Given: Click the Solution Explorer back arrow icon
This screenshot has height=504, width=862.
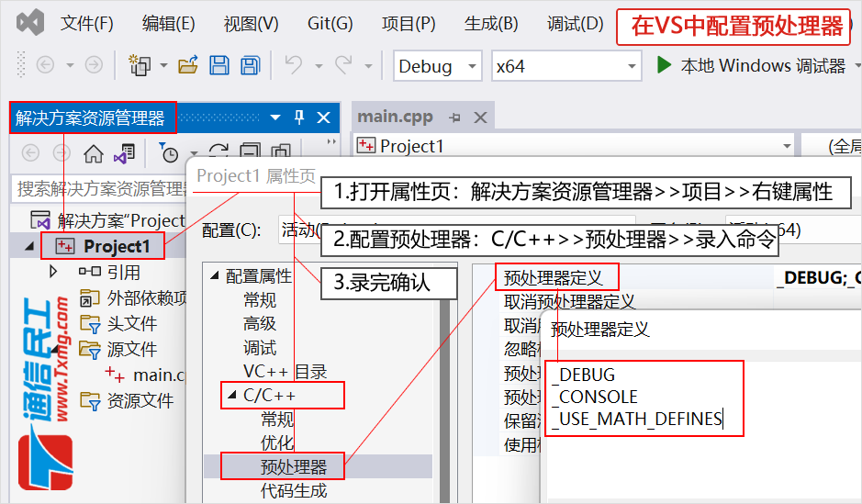Looking at the screenshot, I should click(x=30, y=152).
